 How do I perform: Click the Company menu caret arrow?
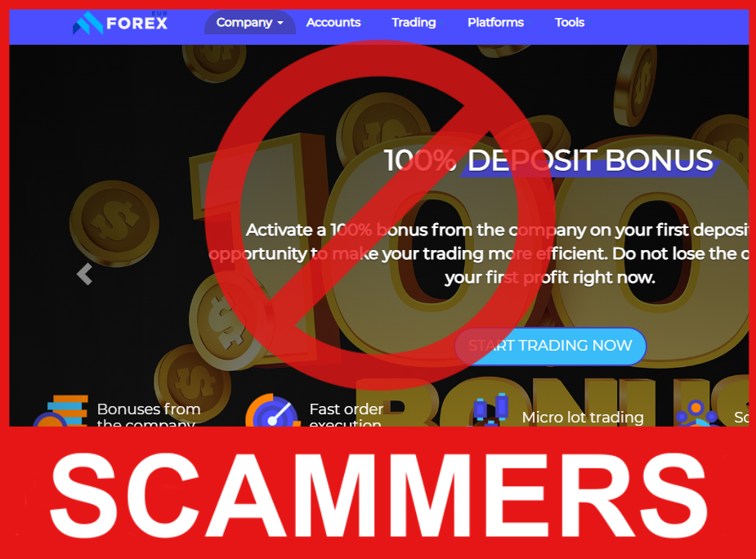(280, 23)
